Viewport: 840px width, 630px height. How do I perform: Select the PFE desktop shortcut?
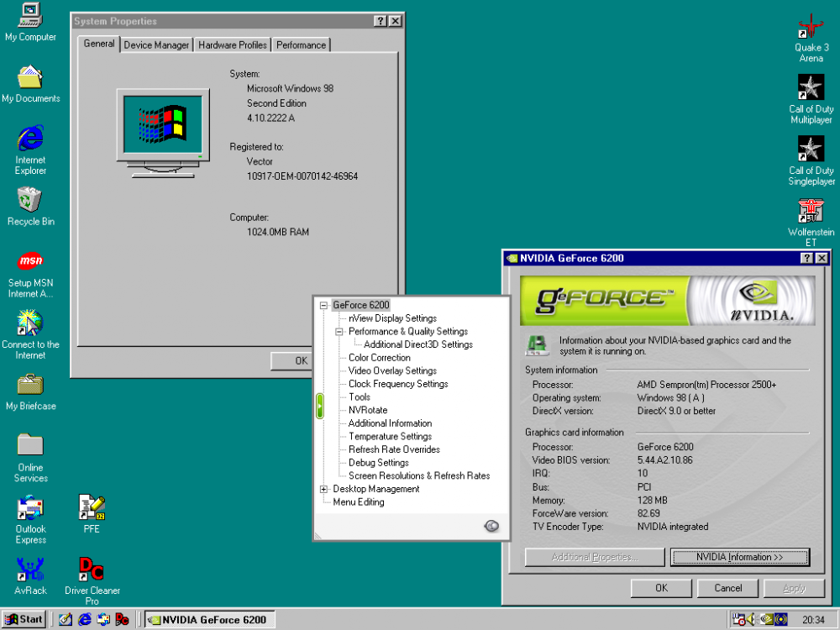(92, 514)
